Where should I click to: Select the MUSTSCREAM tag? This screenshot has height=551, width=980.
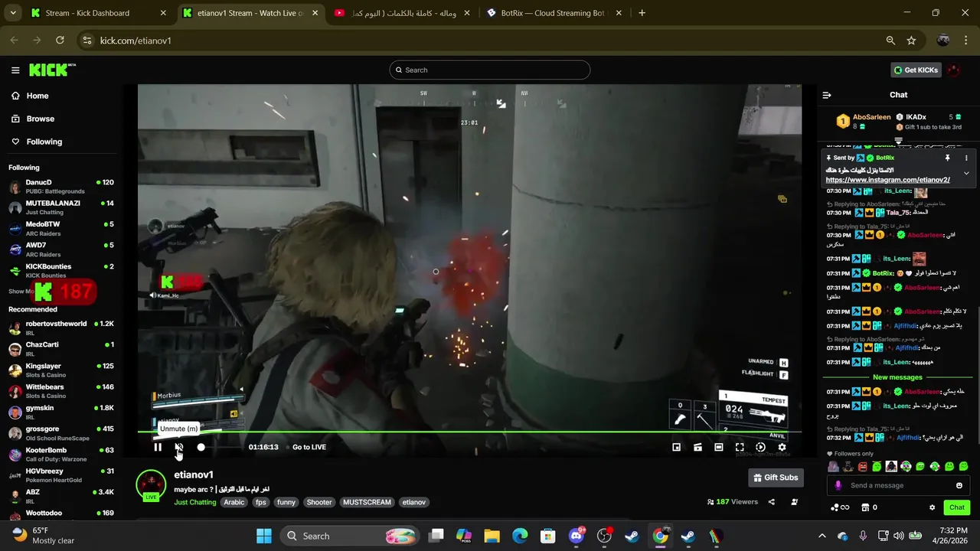[x=367, y=502]
